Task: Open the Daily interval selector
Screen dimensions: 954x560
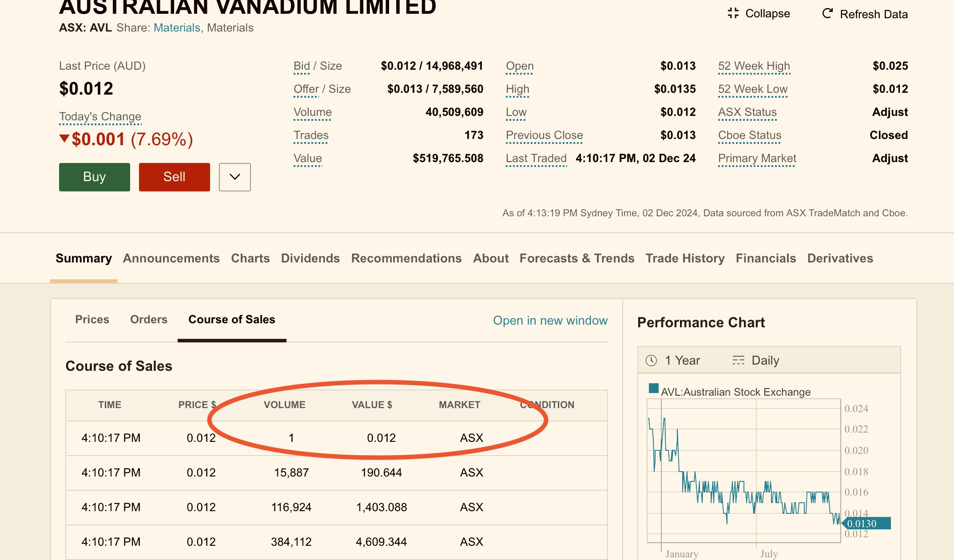Action: [x=755, y=360]
